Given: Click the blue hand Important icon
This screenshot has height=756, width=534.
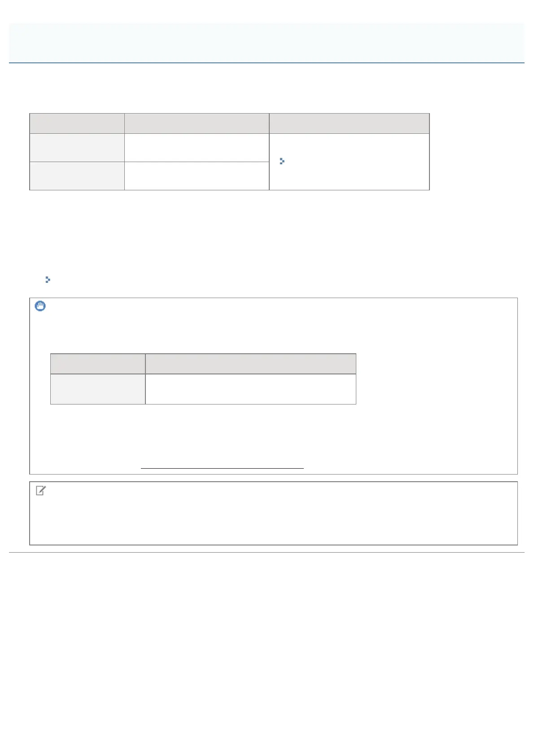Looking at the screenshot, I should [40, 307].
